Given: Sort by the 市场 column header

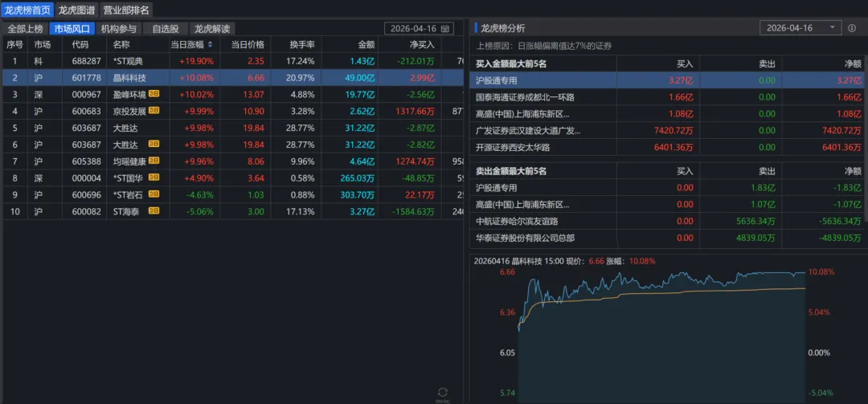Looking at the screenshot, I should coord(43,45).
